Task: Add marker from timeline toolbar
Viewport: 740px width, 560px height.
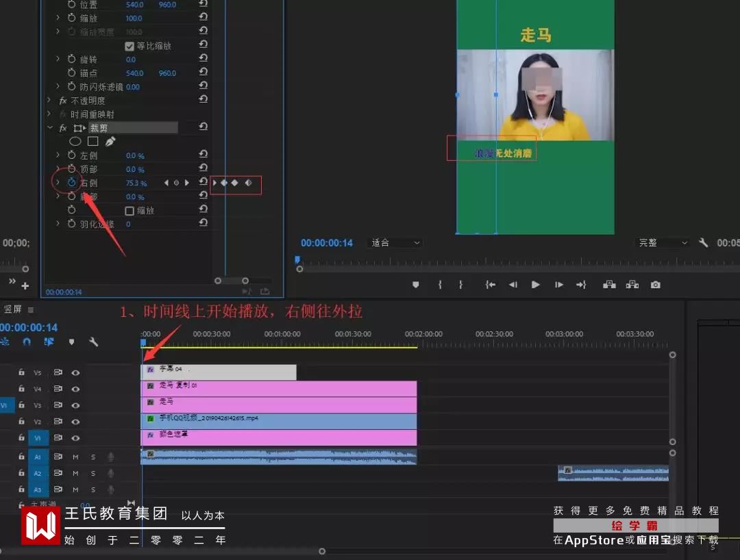Action: (71, 342)
